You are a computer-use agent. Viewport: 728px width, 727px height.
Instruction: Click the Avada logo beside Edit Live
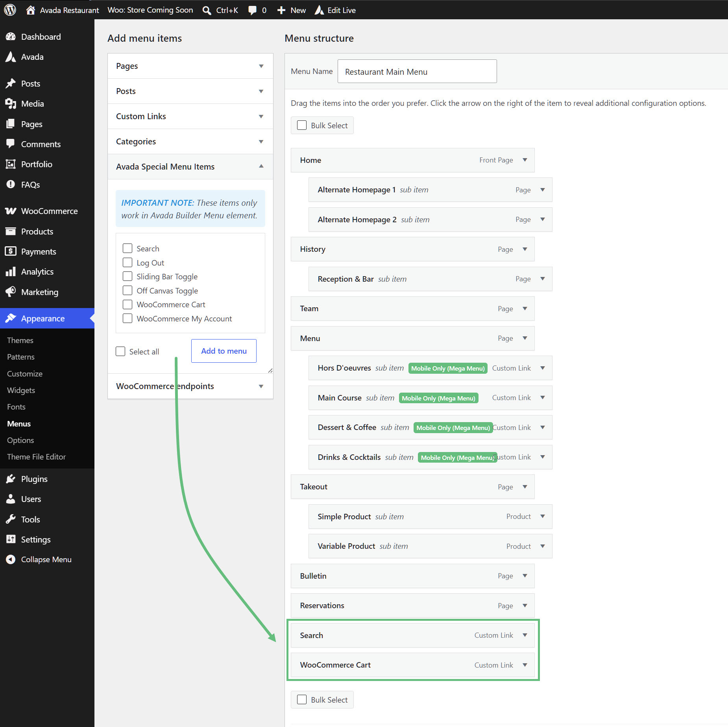(x=319, y=10)
